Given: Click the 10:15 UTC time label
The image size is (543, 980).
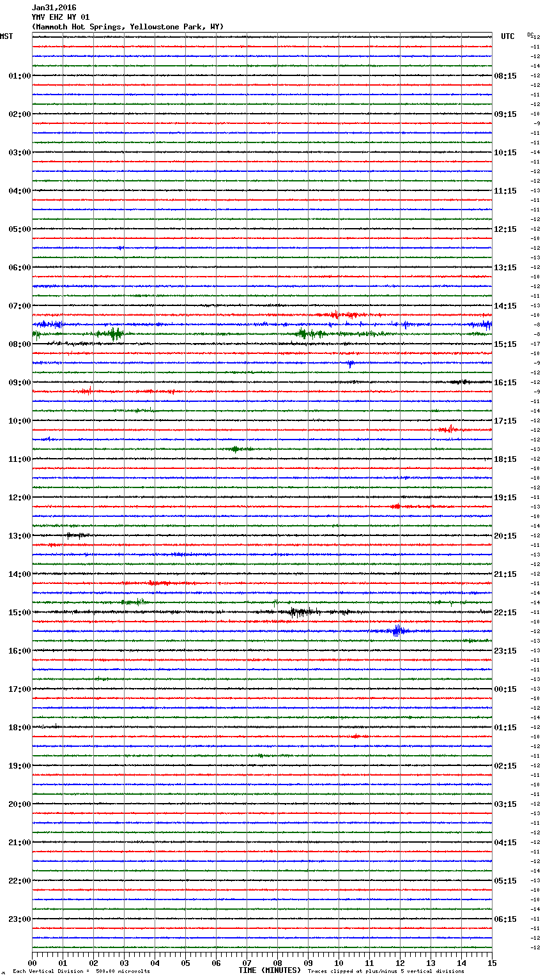Looking at the screenshot, I should (505, 153).
